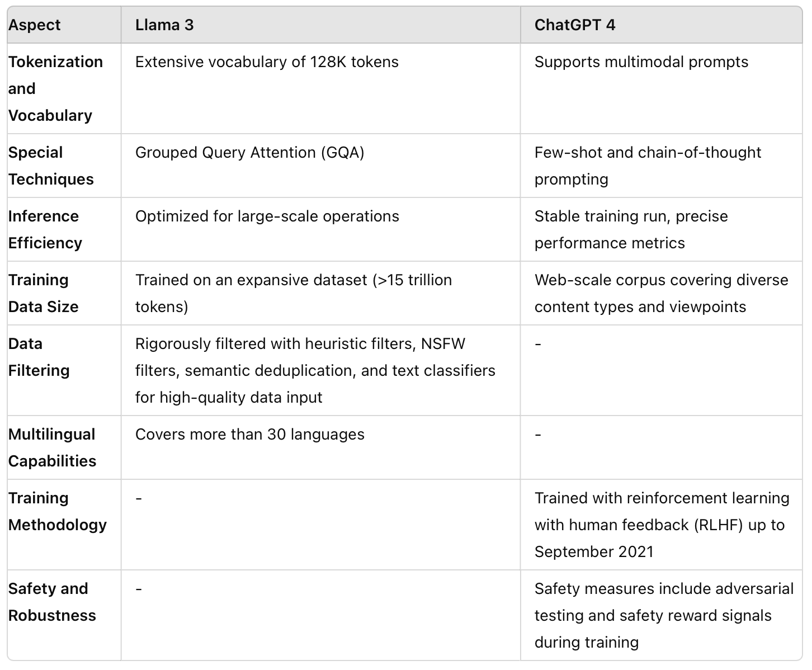The image size is (812, 670).
Task: Click the "Web-scale corpus" cell text
Action: pyautogui.click(x=661, y=293)
